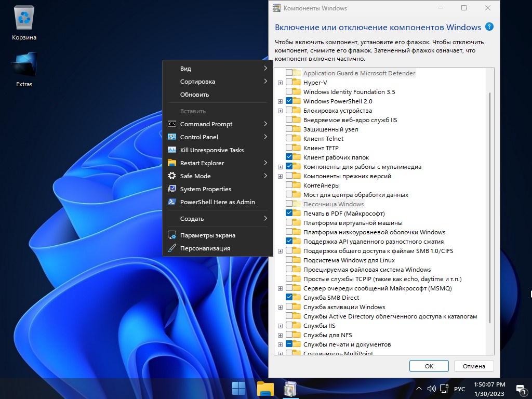Click the РУС language indicator in the tray
The image size is (532, 399).
(459, 389)
